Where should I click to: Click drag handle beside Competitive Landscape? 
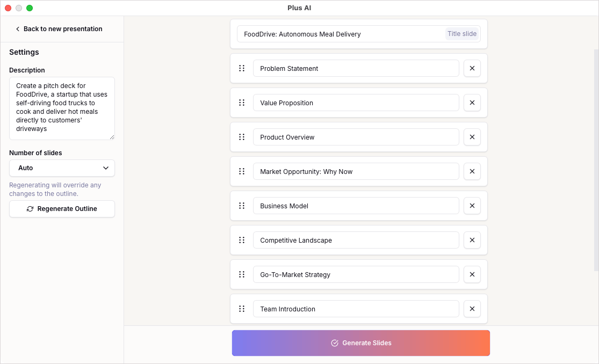242,240
